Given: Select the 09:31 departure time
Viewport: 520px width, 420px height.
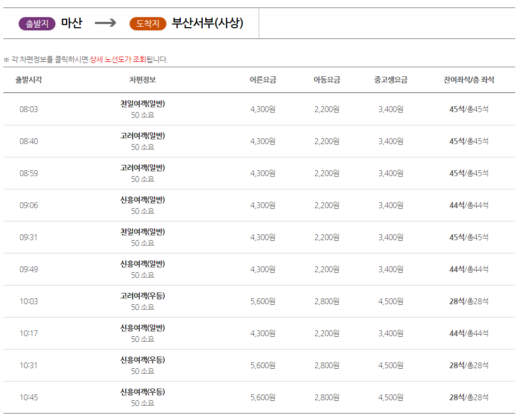Looking at the screenshot, I should coord(28,237).
